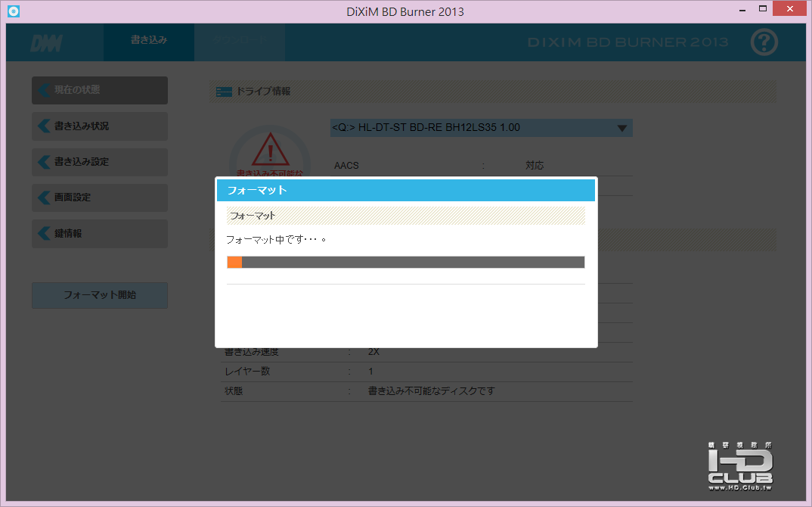Viewport: 812px width, 507px height.
Task: Click the ドライブ情報 section heading
Action: [263, 92]
